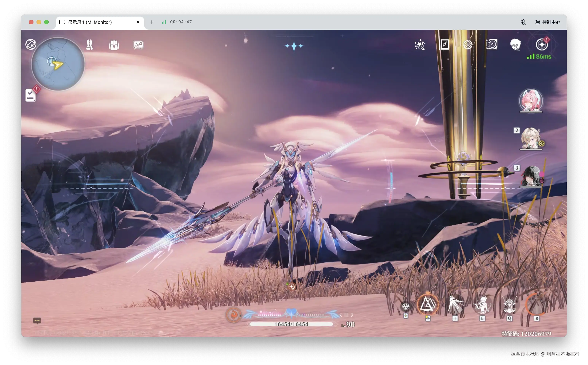
Task: Open the backpack inventory icon
Action: click(x=114, y=45)
